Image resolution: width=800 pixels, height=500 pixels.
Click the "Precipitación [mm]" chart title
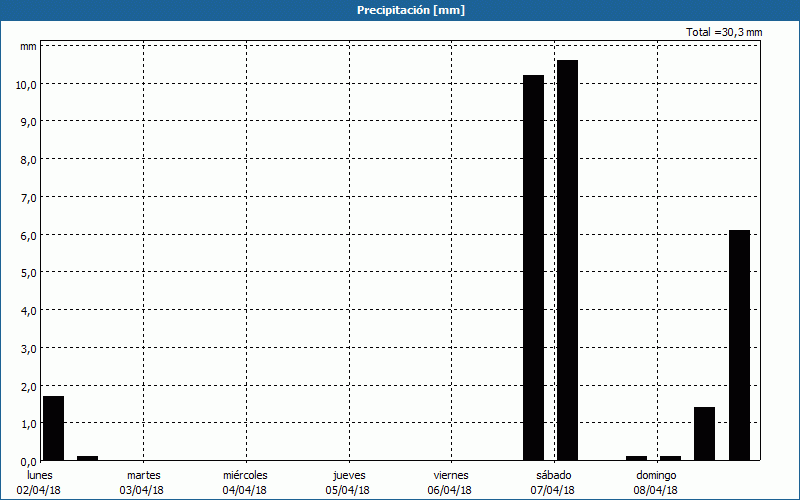410,10
